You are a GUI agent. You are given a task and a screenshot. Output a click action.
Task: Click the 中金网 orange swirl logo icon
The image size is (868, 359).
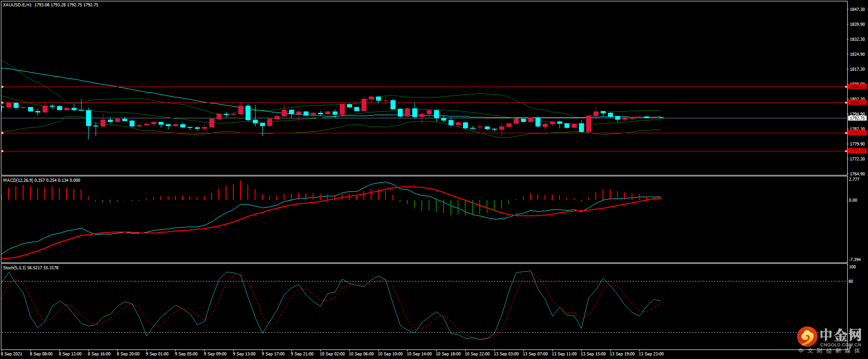[x=807, y=337]
